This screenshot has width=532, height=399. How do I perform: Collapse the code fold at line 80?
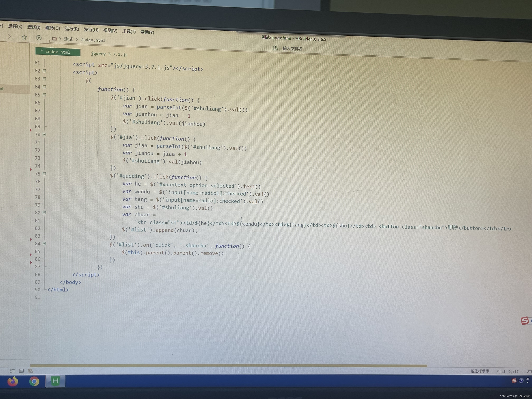(x=44, y=213)
